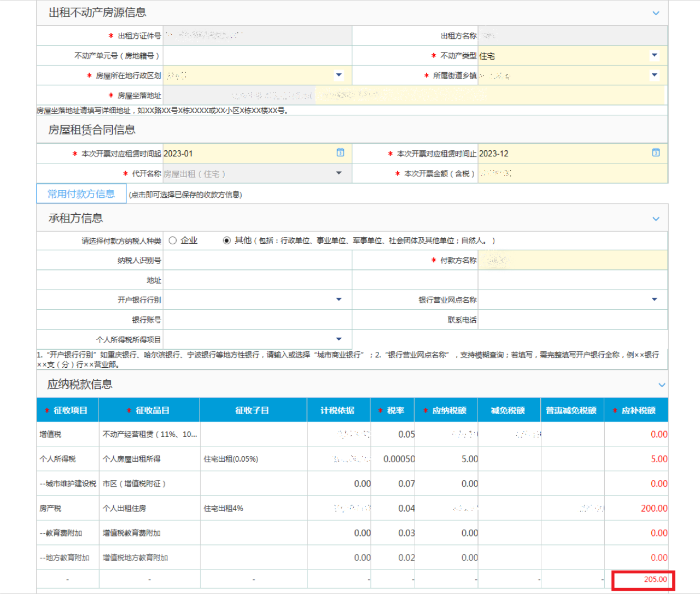Open the 不动产类型 dropdown showing 住宅
The width and height of the screenshot is (700, 594).
pyautogui.click(x=654, y=55)
